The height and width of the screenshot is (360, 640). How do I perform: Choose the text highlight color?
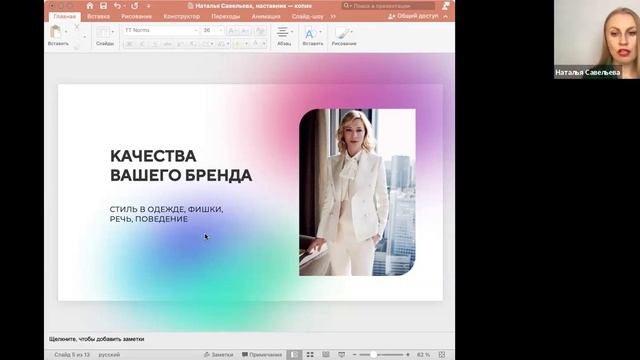tap(238, 44)
